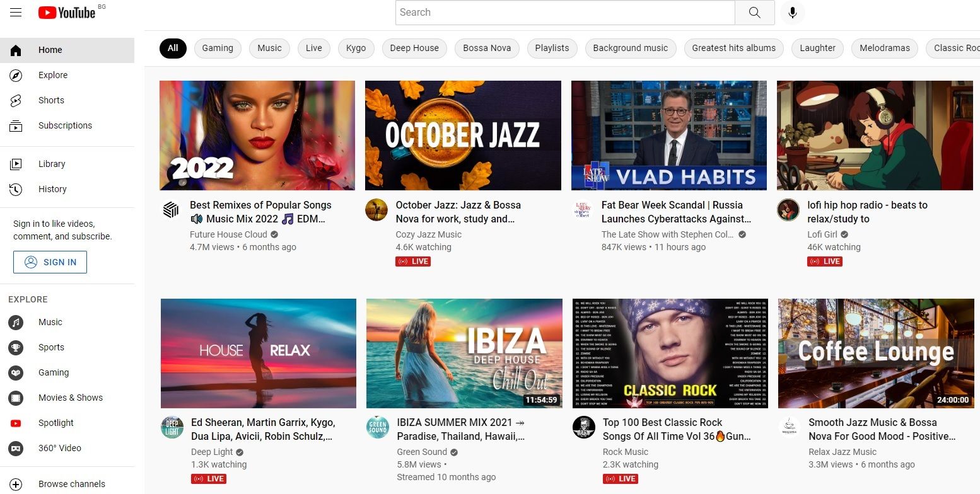Open Spotlight YouTube icon
980x494 pixels.
[16, 423]
